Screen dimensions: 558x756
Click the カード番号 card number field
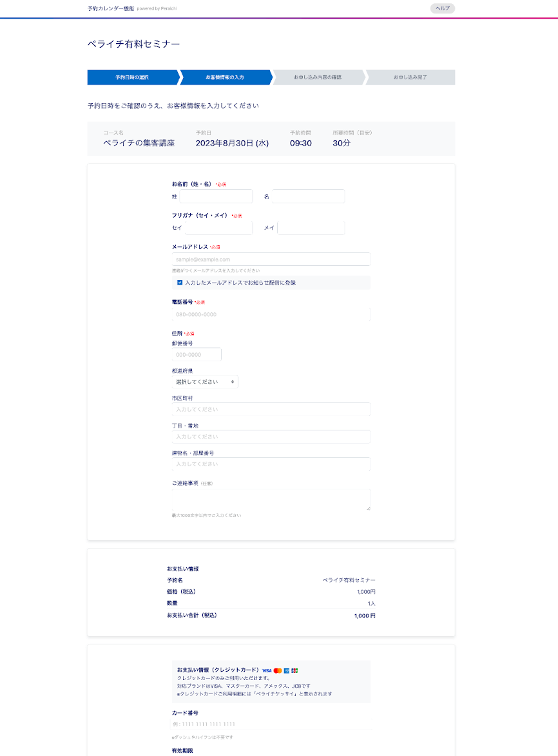click(271, 724)
